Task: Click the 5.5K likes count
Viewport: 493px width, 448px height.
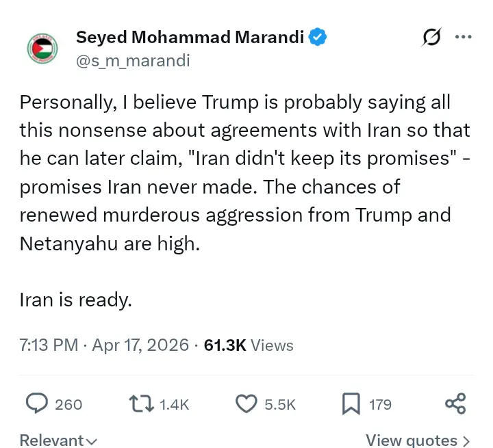Action: (x=280, y=404)
